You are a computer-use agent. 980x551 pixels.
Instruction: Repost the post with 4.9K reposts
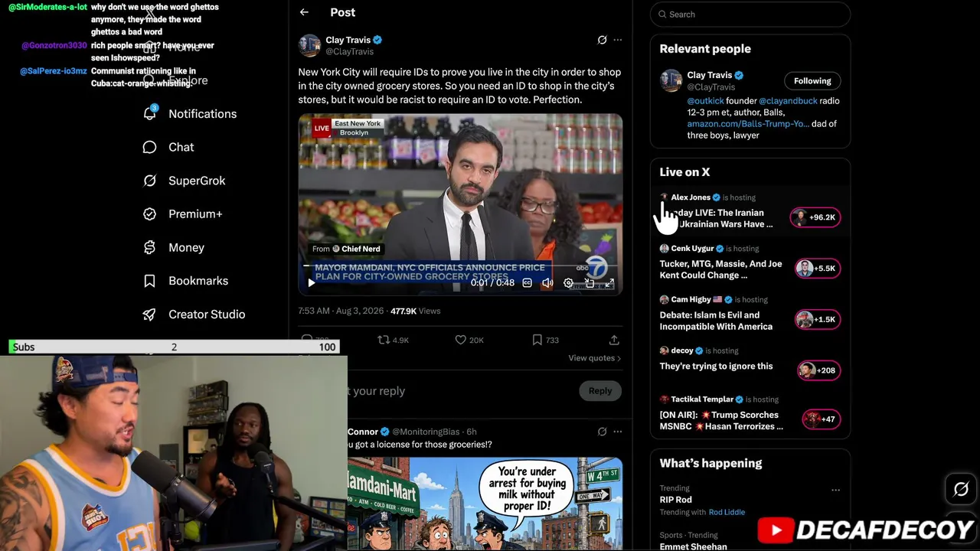394,340
